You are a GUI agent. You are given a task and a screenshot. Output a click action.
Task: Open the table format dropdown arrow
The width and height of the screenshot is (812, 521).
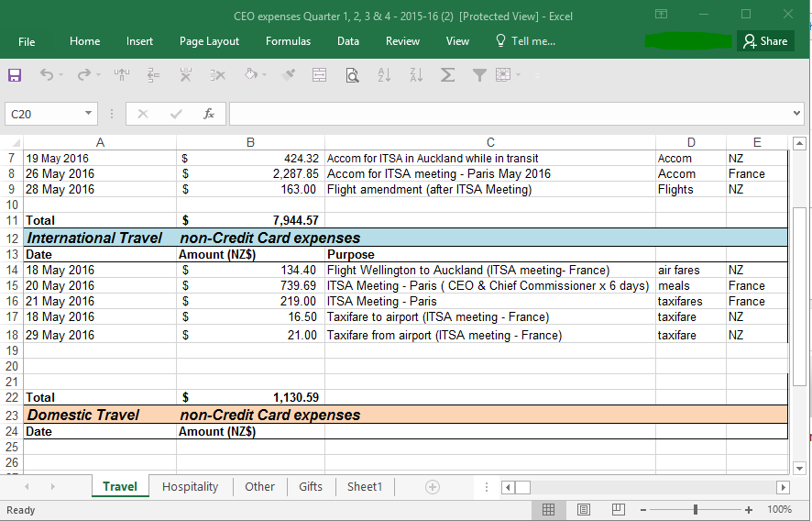point(518,76)
